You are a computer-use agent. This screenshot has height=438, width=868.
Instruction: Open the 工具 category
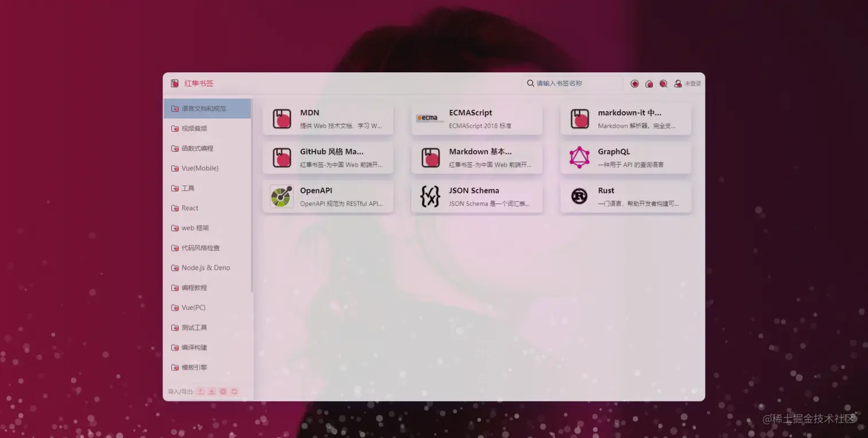point(207,188)
